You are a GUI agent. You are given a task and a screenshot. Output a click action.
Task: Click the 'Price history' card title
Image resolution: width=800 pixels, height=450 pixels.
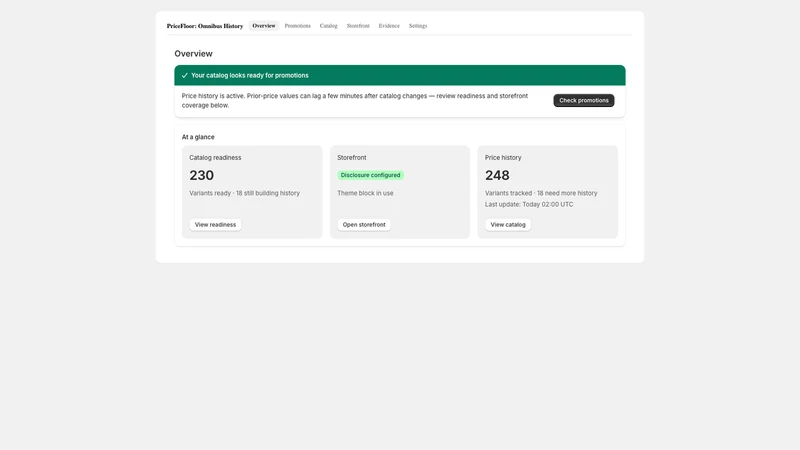tap(503, 158)
